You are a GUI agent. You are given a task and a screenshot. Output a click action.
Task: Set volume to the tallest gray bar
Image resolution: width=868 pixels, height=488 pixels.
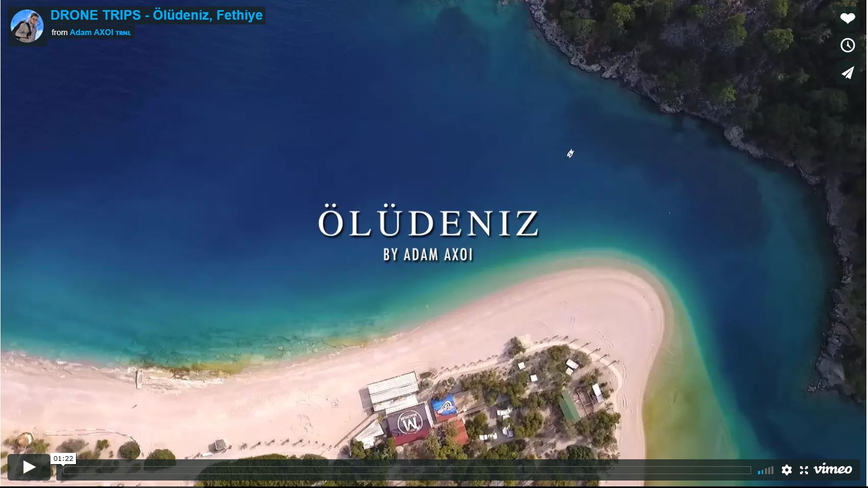tap(772, 470)
